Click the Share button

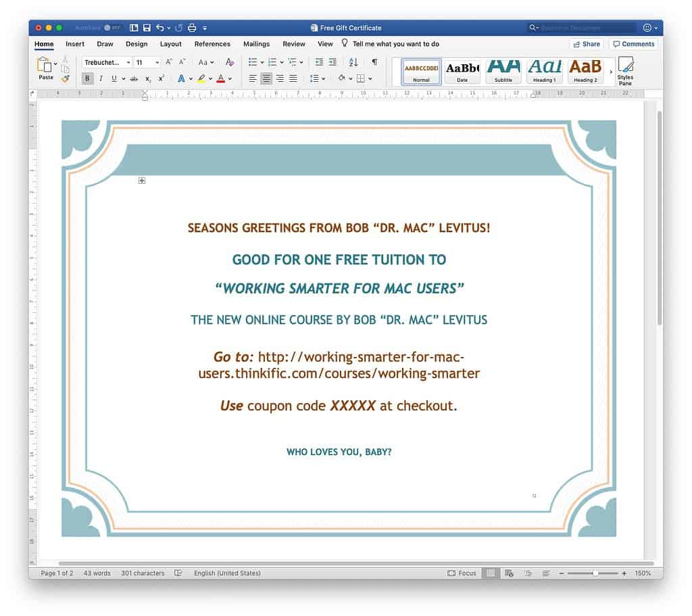[586, 44]
